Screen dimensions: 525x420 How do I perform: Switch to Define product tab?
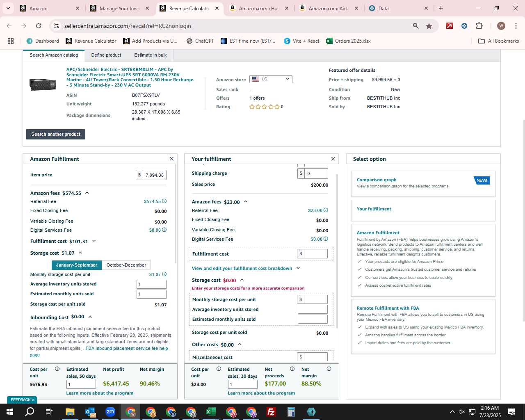coord(106,55)
